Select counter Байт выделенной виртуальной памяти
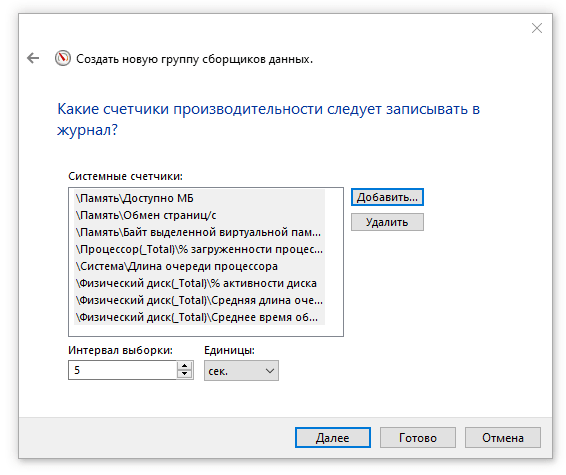Viewport: 566px width, 475px height. click(x=199, y=232)
